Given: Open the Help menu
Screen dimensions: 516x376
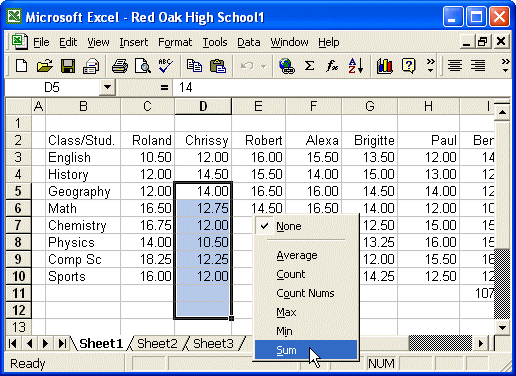Looking at the screenshot, I should point(329,42).
